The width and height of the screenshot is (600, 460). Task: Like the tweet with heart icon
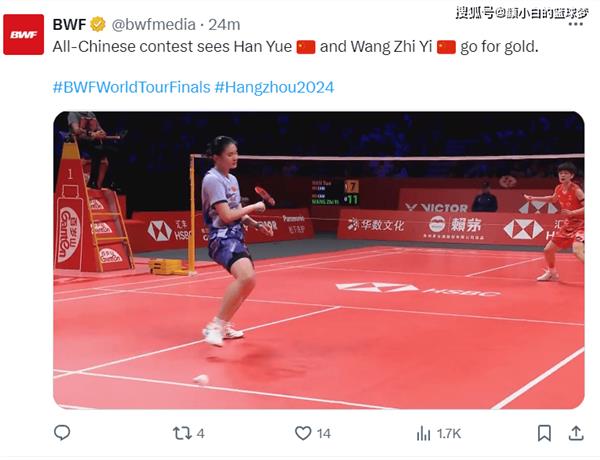click(x=303, y=433)
